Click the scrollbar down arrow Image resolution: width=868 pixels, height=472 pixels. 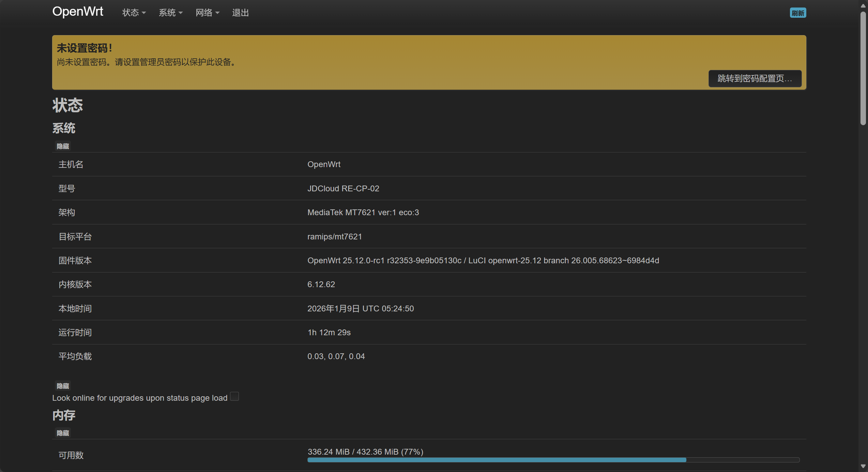[863, 466]
